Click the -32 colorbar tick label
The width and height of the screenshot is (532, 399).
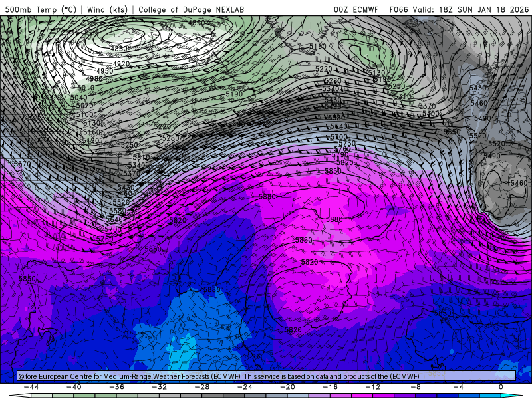(x=160, y=387)
